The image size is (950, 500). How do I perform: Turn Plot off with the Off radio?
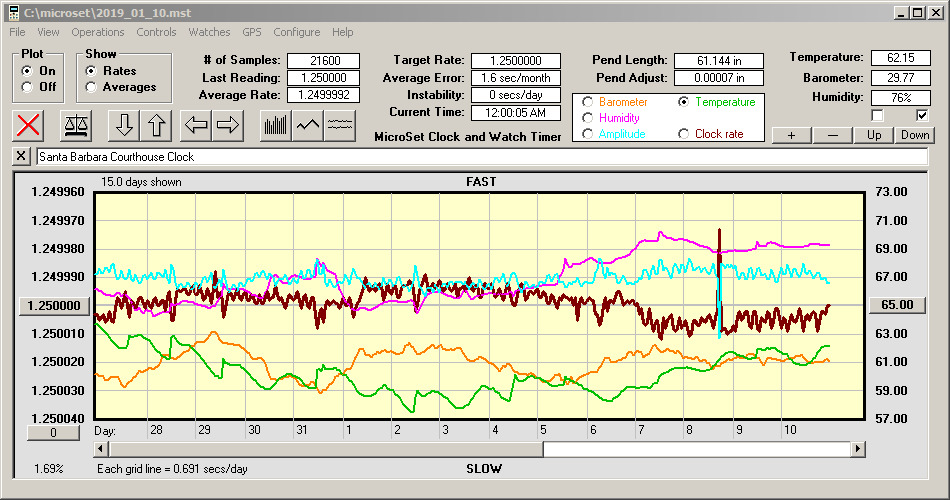click(27, 87)
